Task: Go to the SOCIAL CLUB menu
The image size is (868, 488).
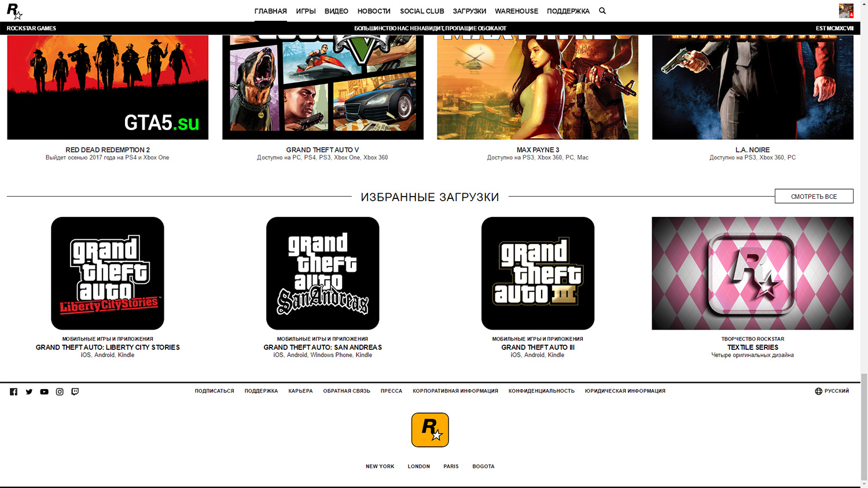Action: pyautogui.click(x=422, y=11)
